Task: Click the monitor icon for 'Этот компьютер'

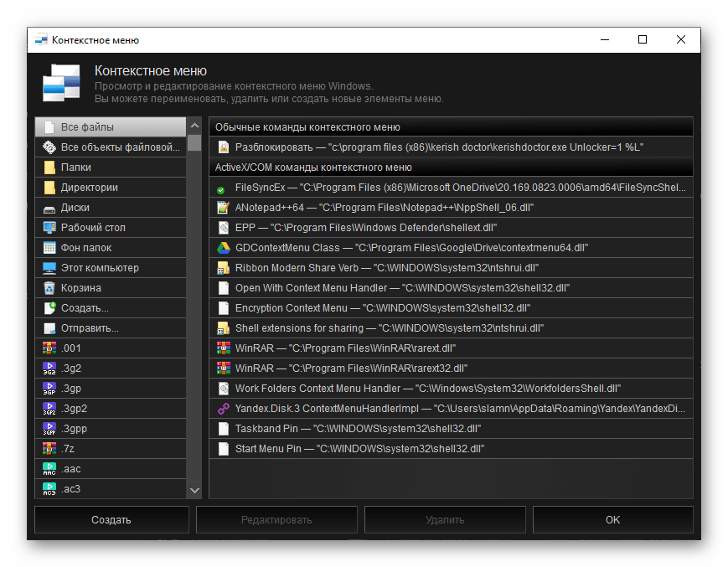Action: [x=49, y=268]
